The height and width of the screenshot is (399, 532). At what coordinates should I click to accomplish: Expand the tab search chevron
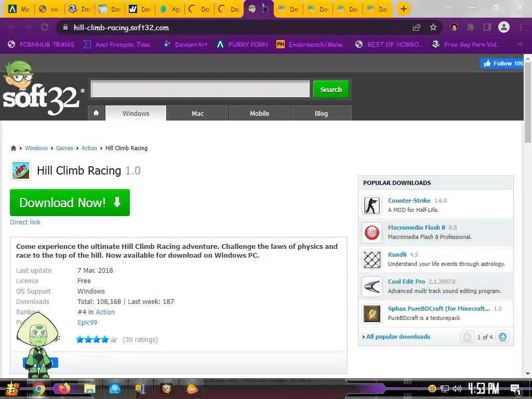coord(448,7)
